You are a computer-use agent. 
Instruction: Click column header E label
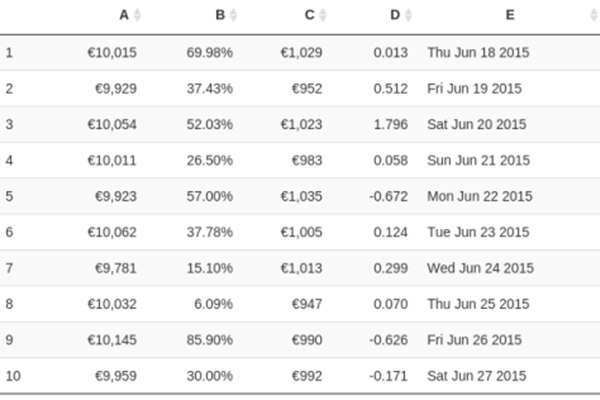(x=510, y=15)
